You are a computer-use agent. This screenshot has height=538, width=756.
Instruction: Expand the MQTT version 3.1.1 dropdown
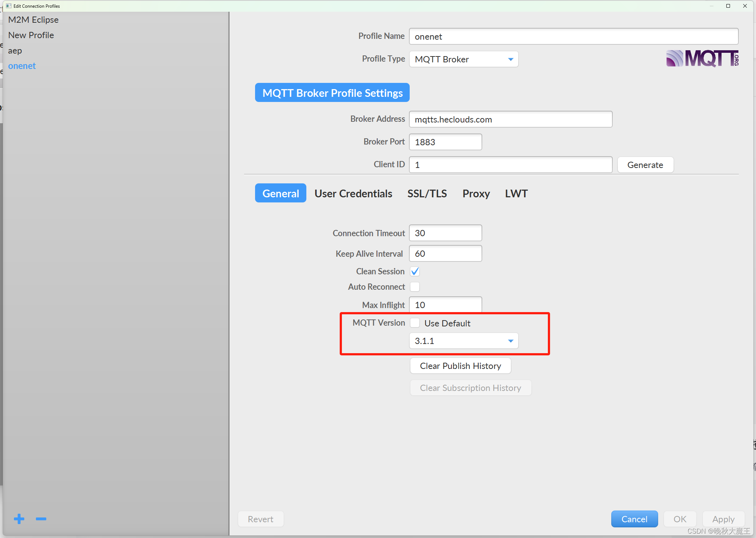tap(464, 341)
